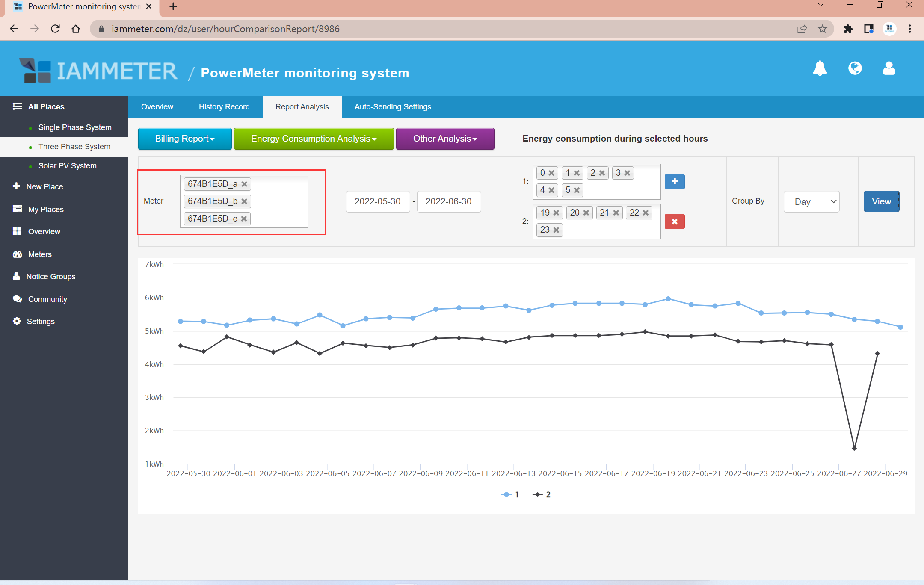Open browser extensions puzzle icon
Screen dimensions: 924x585
pos(848,29)
